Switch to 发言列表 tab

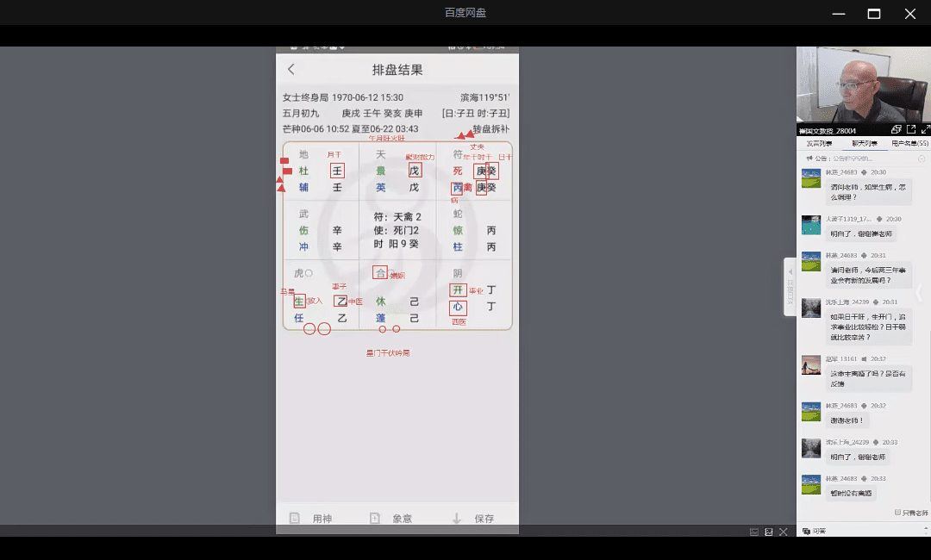pyautogui.click(x=819, y=144)
